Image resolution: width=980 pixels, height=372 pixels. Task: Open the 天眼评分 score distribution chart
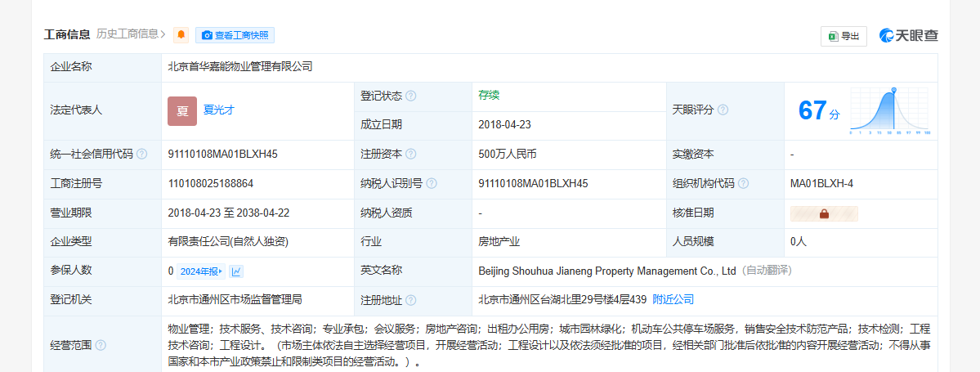tap(889, 110)
